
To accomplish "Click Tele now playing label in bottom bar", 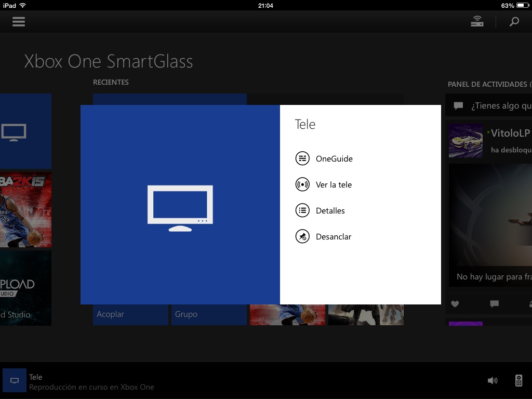I will tap(36, 377).
